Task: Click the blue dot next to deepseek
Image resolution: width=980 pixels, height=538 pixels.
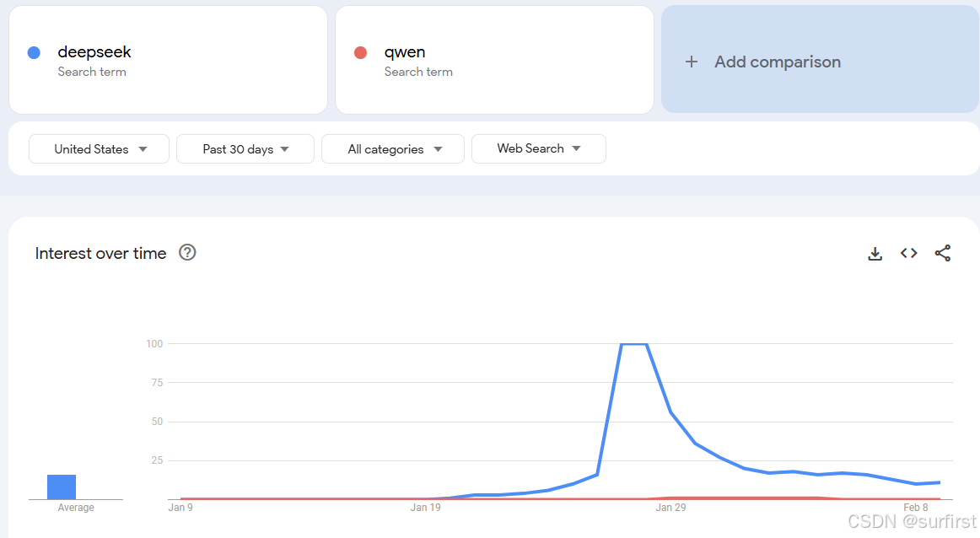Action: 34,52
